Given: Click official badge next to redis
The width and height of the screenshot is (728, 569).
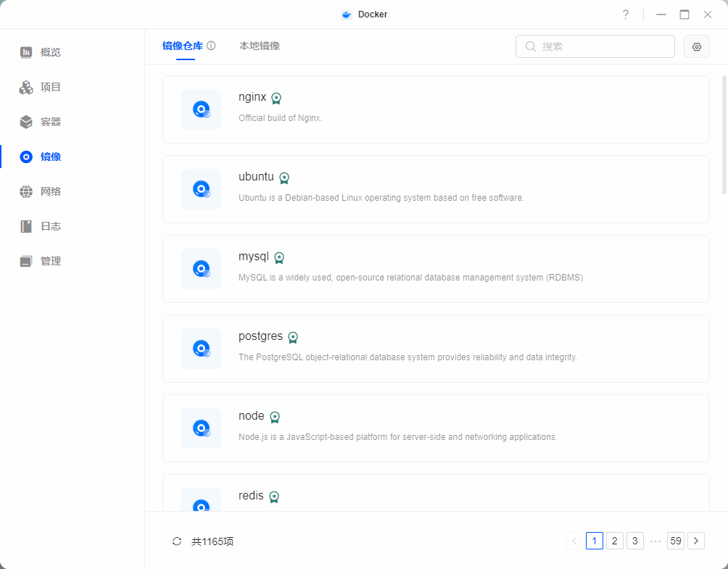Looking at the screenshot, I should click(x=274, y=497).
